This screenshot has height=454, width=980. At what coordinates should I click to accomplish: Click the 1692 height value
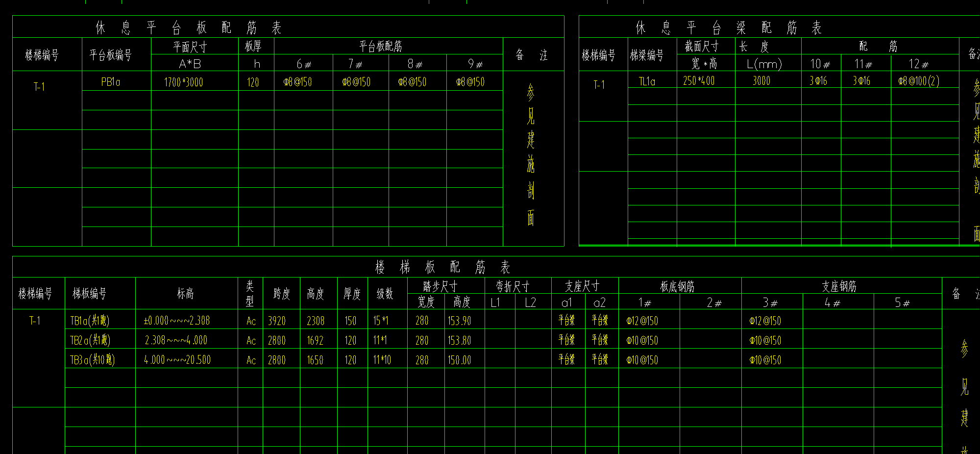click(x=315, y=340)
